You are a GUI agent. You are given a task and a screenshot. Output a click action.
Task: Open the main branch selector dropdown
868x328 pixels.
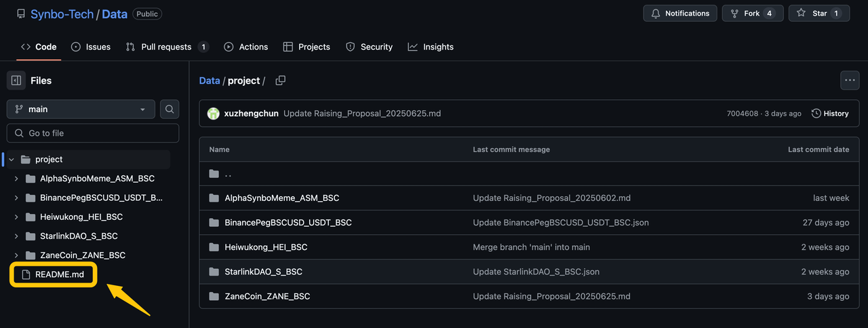81,109
